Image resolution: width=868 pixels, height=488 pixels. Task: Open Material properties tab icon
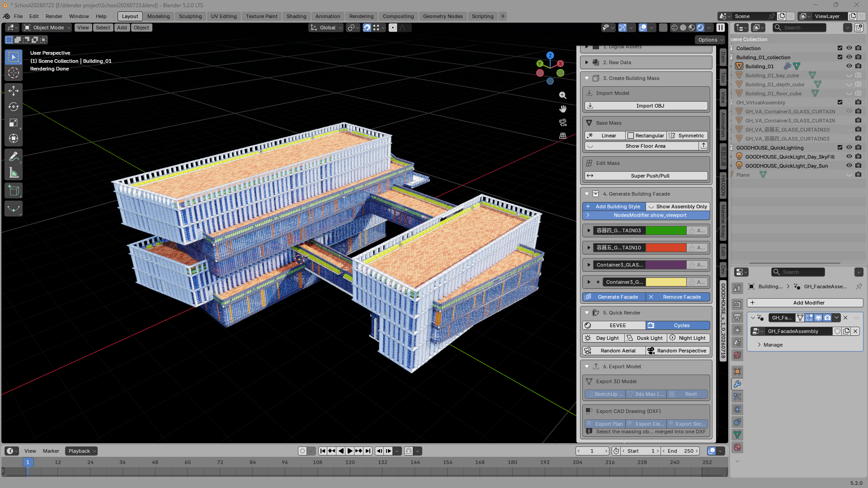coord(737,447)
